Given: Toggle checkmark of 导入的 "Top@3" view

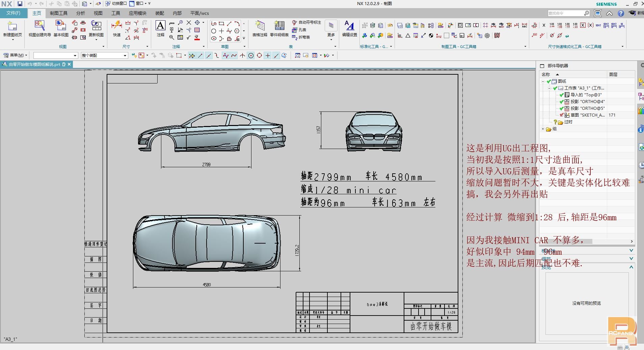Looking at the screenshot, I should point(562,95).
